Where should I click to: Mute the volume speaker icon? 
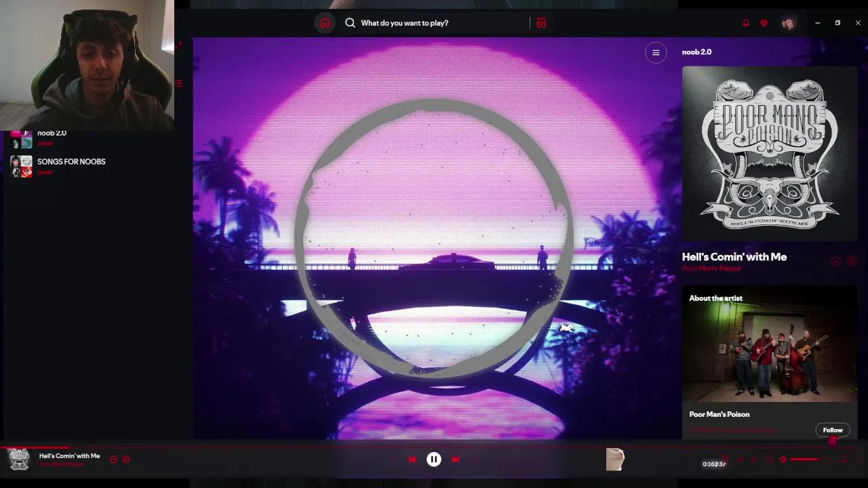[x=783, y=460]
